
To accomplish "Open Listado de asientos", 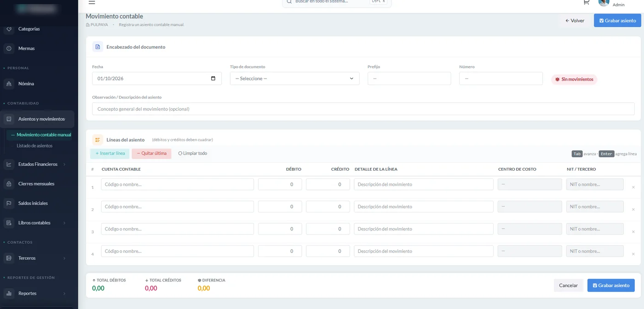I will (34, 146).
